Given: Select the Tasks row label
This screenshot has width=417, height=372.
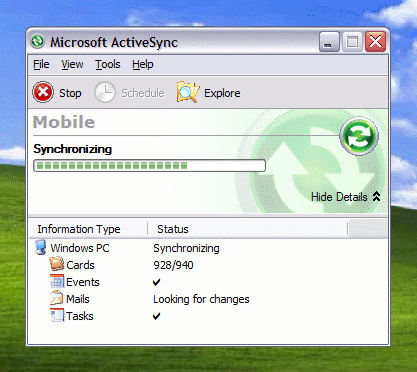Looking at the screenshot, I should click(80, 316).
